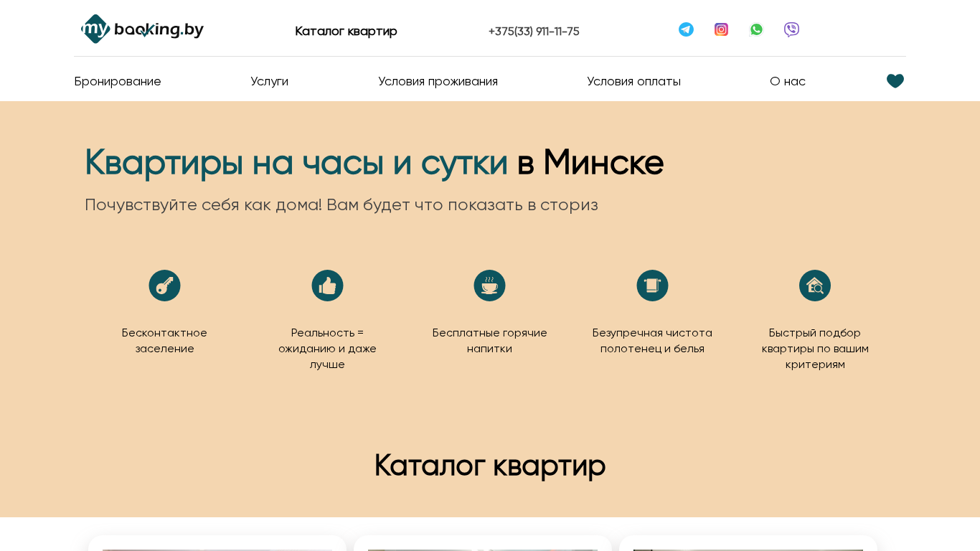Click the house search icon
980x551 pixels.
(814, 286)
